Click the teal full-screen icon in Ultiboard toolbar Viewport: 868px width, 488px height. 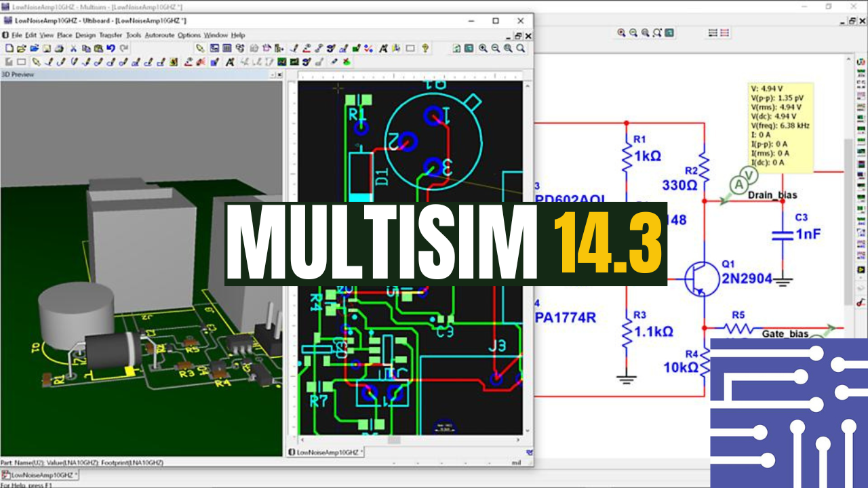tap(469, 49)
